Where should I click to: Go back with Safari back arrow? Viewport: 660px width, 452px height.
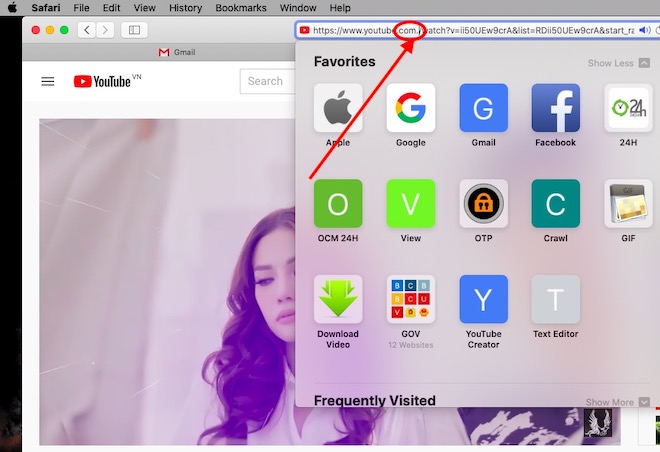pyautogui.click(x=87, y=30)
